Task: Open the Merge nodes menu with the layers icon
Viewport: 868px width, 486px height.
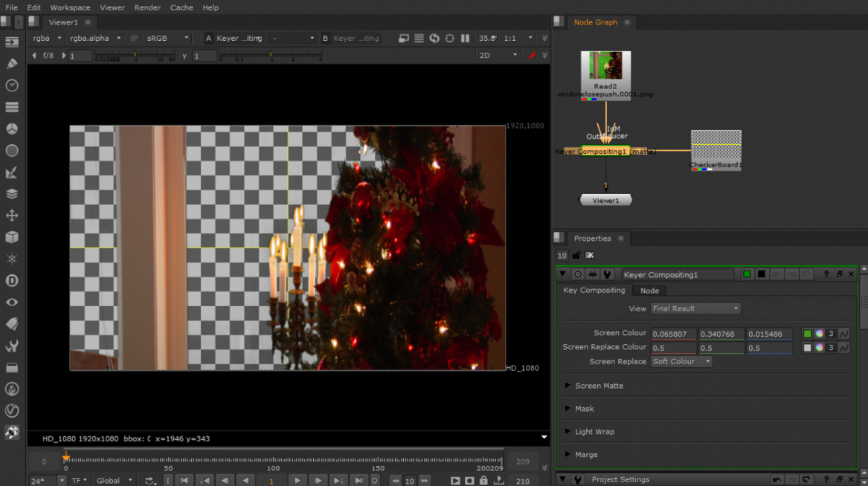Action: (12, 193)
